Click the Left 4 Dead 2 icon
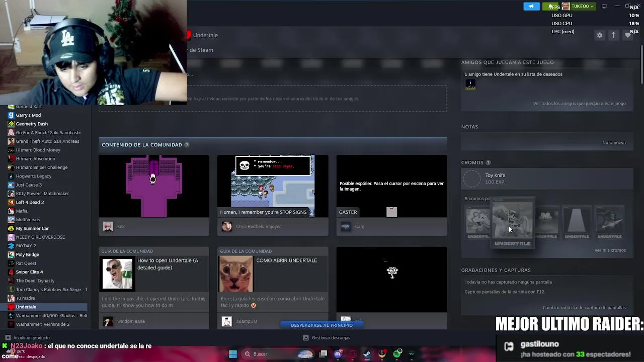Viewport: 644px width, 362px height. [x=11, y=202]
